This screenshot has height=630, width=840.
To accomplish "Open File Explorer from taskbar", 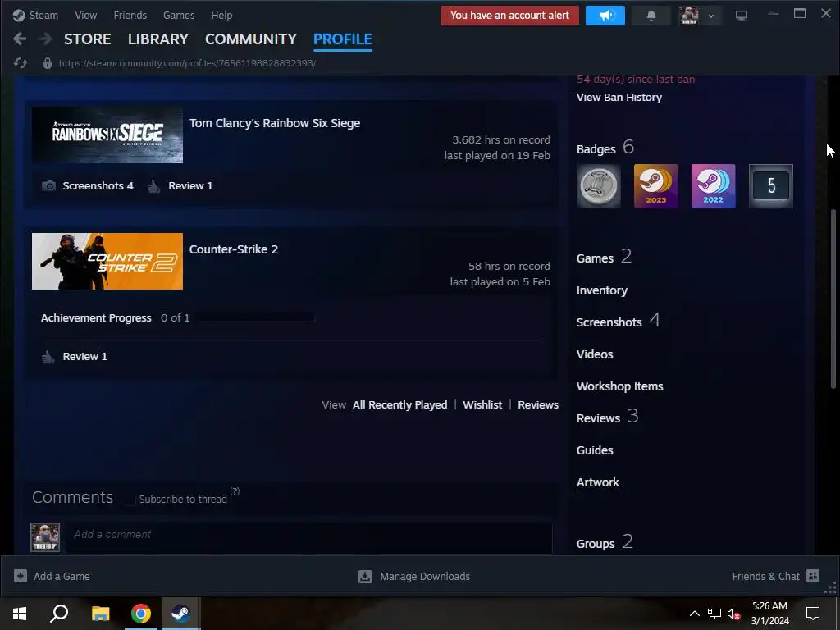I will point(100,614).
